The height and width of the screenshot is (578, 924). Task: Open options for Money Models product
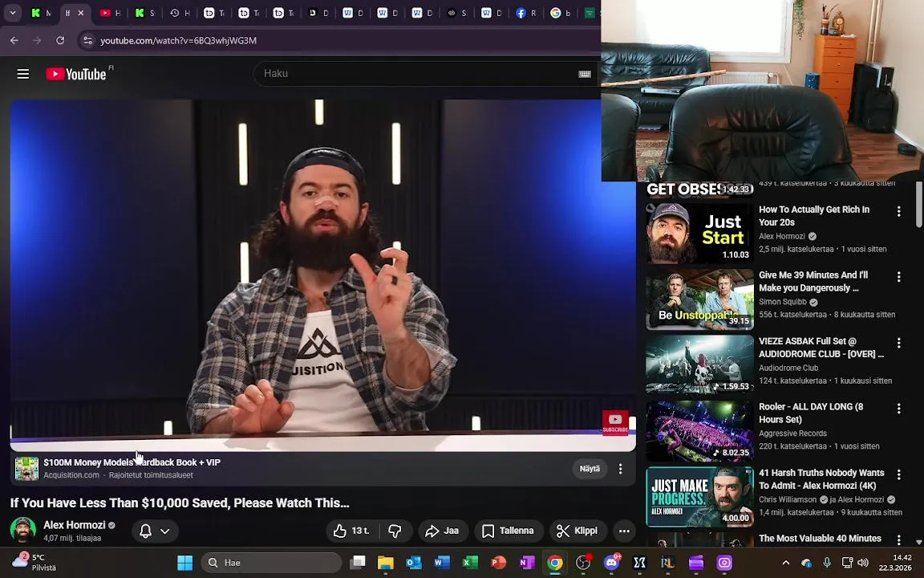[620, 469]
